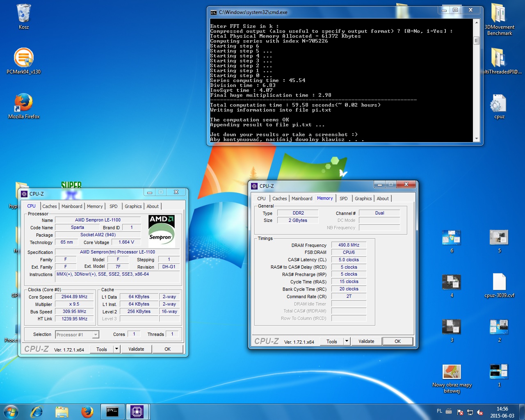Open the PCMark04_v130 desktop icon
Screen dimensions: 525x420
[x=24, y=61]
